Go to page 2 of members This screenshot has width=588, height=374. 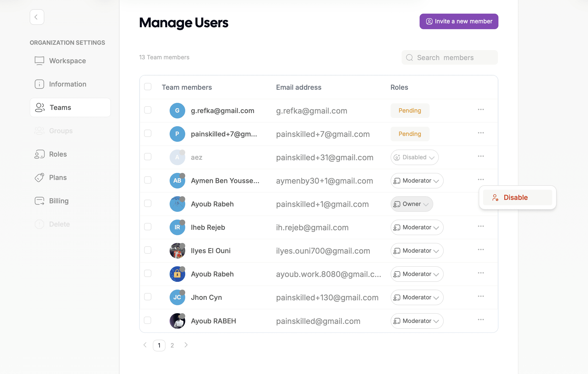click(x=172, y=345)
